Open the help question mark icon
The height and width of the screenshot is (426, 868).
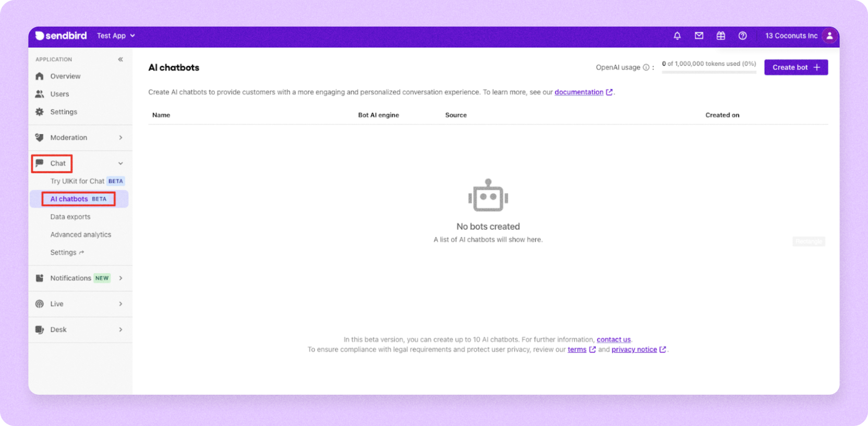(x=742, y=35)
